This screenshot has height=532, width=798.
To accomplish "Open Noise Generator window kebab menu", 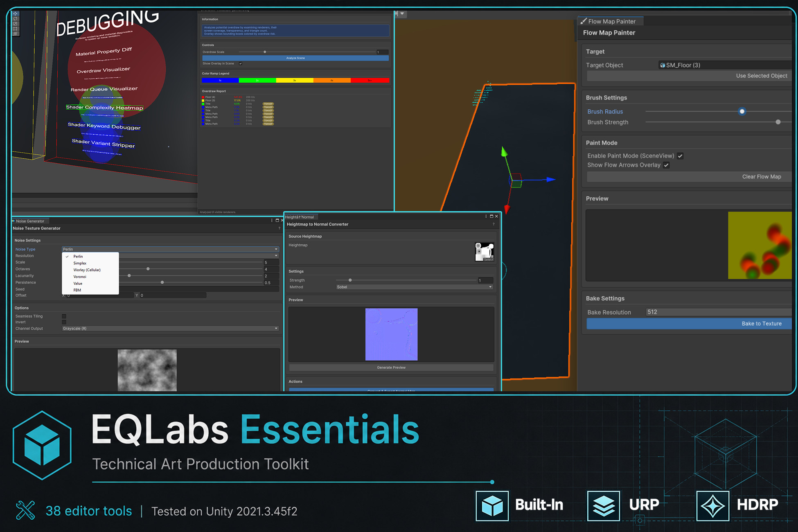I will pyautogui.click(x=272, y=221).
